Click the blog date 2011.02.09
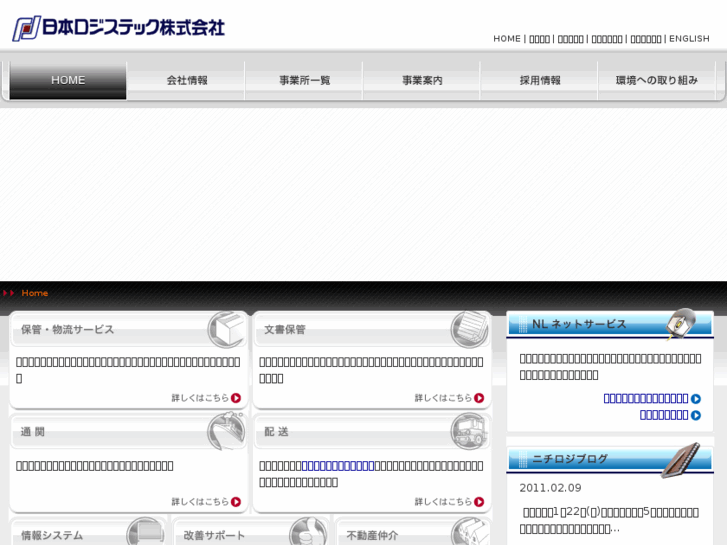The width and height of the screenshot is (727, 545). (x=550, y=488)
